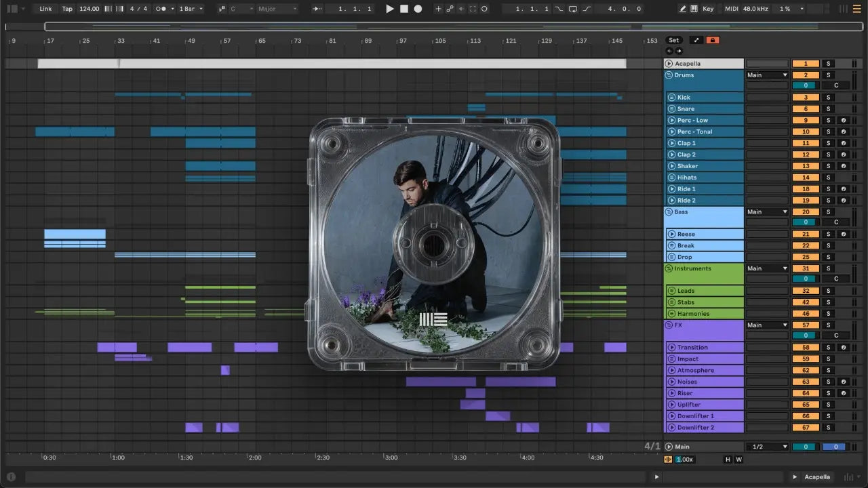Click the Lock Envelopes orange lock icon
868x488 pixels.
tap(713, 40)
